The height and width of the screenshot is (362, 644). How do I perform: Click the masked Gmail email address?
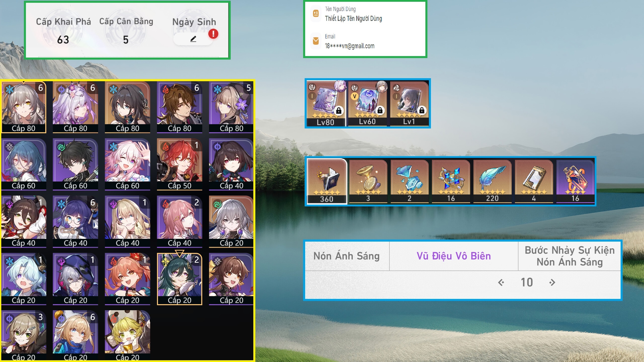click(x=350, y=46)
